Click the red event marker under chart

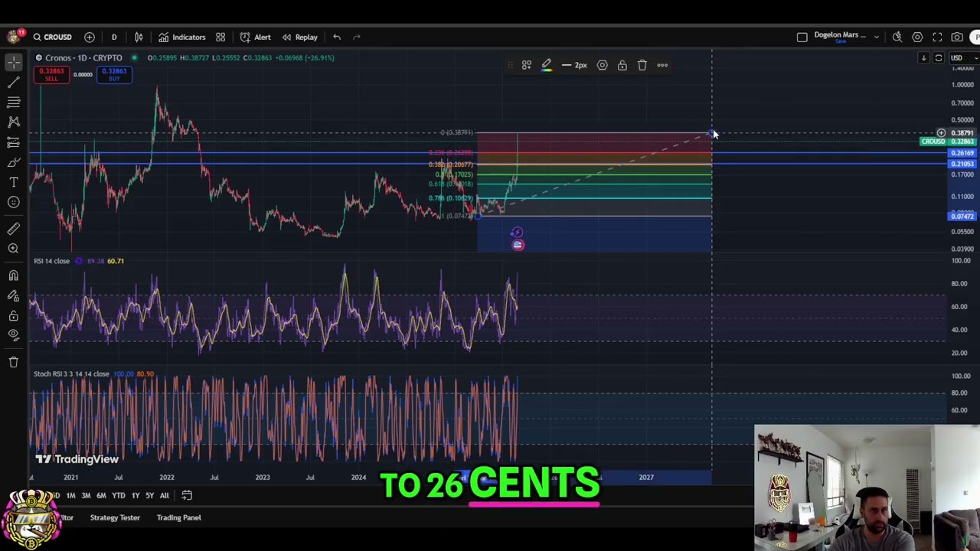tap(518, 245)
